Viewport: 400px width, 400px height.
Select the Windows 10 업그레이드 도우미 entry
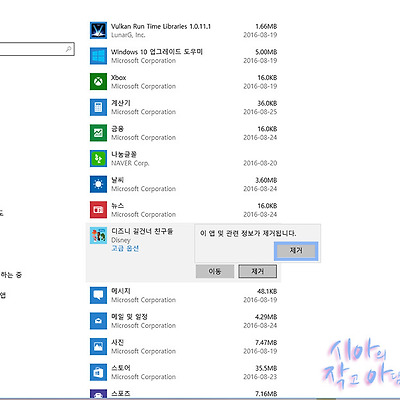click(x=157, y=52)
